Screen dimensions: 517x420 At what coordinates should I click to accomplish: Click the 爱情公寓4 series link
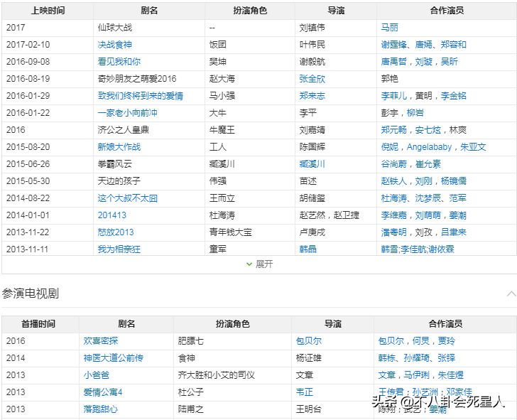click(x=102, y=392)
